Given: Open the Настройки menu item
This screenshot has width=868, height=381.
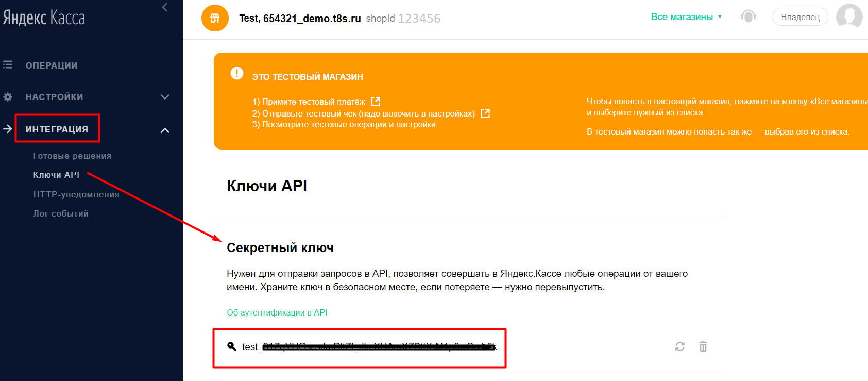Looking at the screenshot, I should click(x=54, y=97).
